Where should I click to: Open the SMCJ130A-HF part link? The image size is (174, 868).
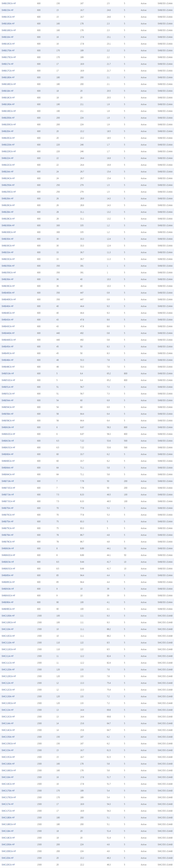8,697
